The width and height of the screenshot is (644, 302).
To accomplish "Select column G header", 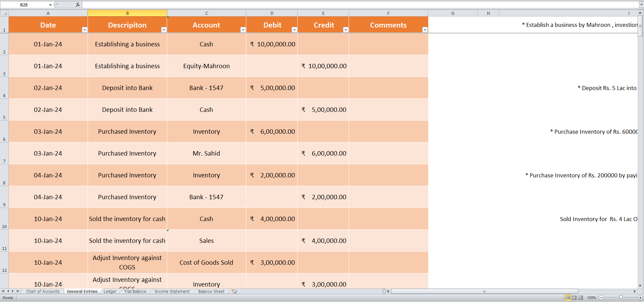I will click(x=453, y=13).
